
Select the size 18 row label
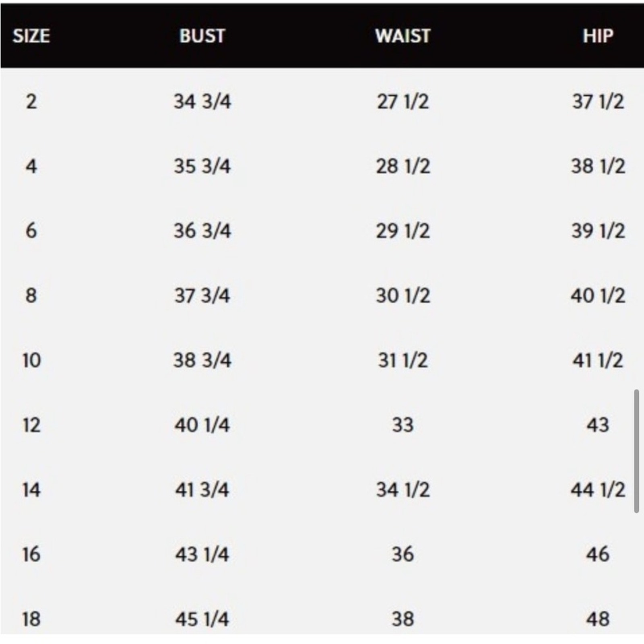click(31, 619)
